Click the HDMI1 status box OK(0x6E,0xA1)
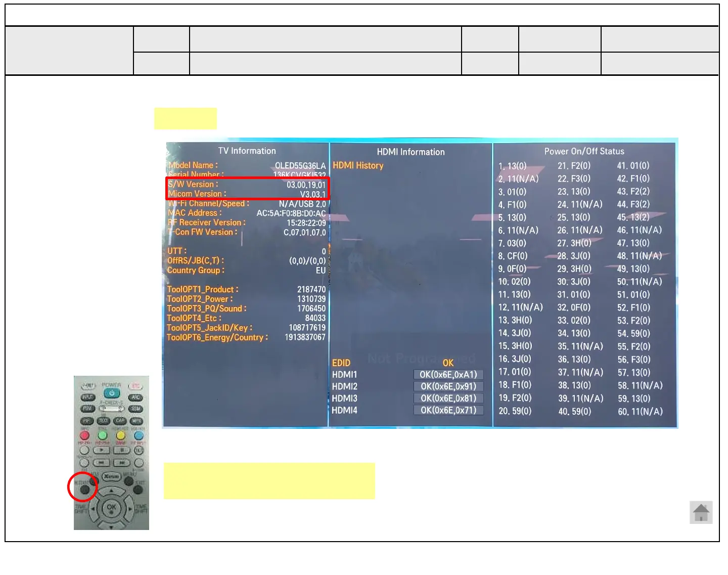The image size is (728, 575). click(x=448, y=375)
